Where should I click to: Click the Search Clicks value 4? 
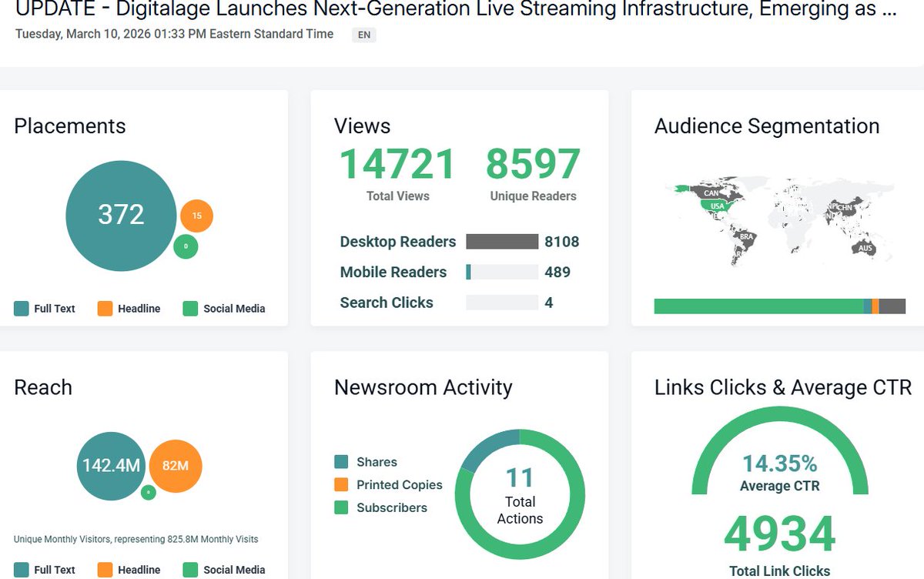tap(549, 303)
